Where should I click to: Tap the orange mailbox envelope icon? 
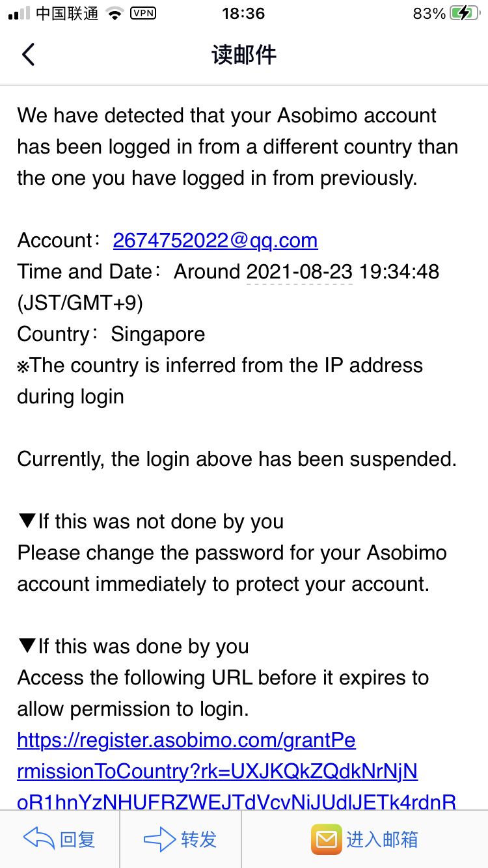coord(326,839)
